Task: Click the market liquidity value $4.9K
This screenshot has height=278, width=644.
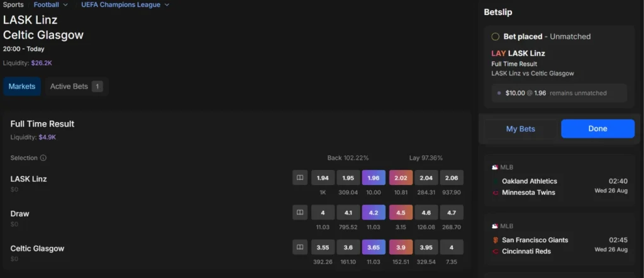Action: pos(47,137)
